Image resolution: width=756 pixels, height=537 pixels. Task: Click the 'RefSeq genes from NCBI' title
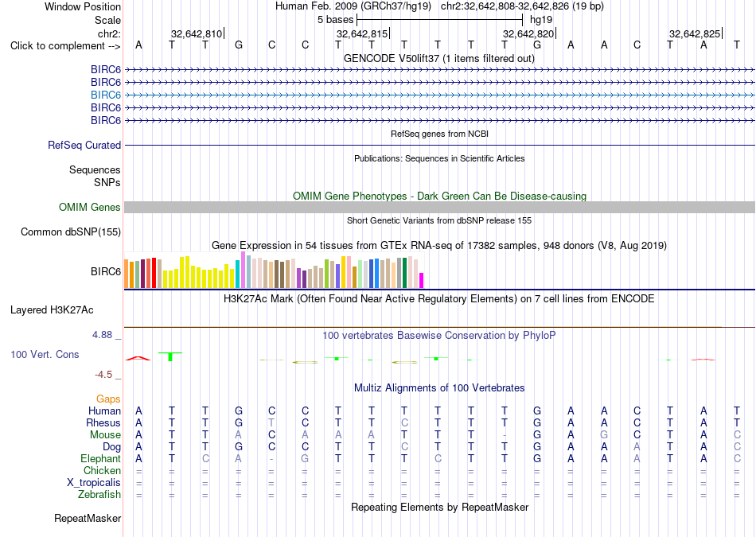tap(439, 134)
